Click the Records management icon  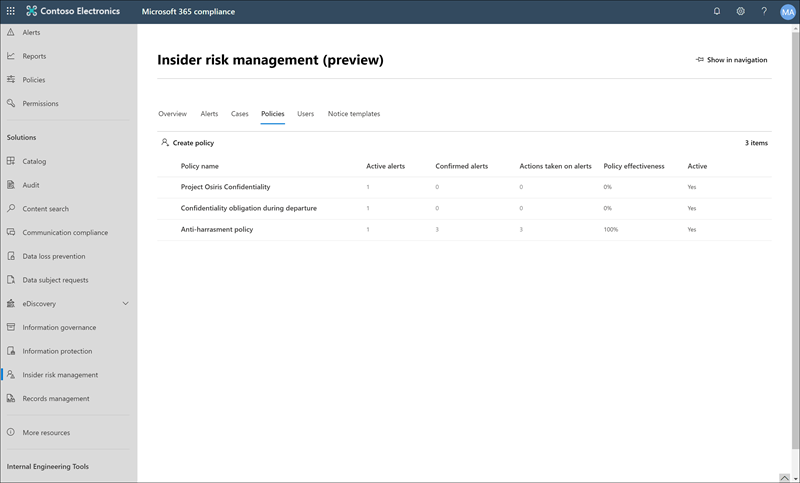tap(11, 398)
